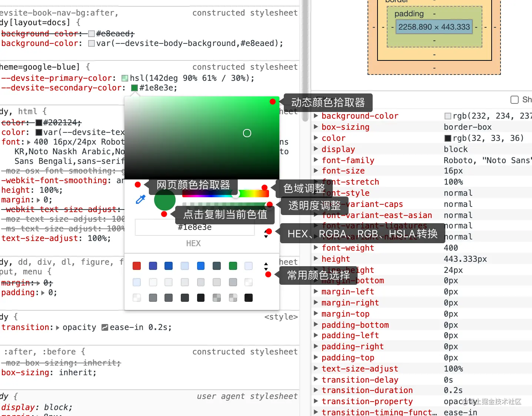Open swatch beside --devsite-secondary-color #1e8e3e
The image size is (532, 416).
(x=134, y=88)
